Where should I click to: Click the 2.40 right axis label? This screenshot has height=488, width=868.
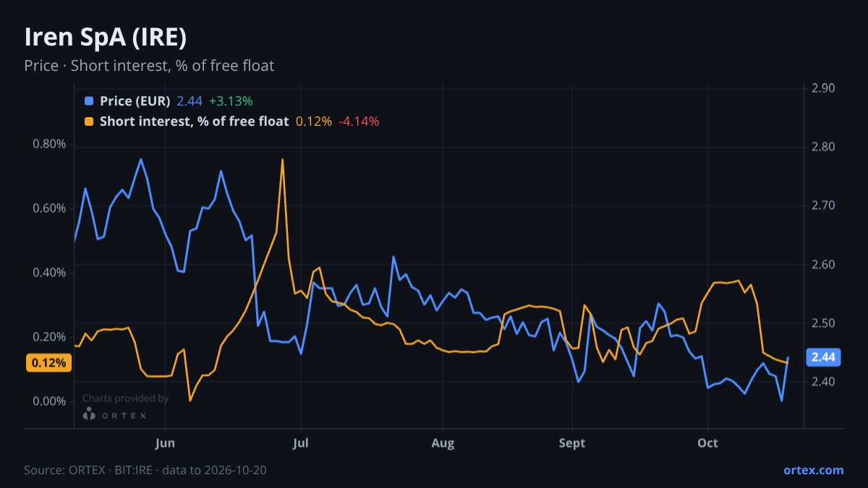[x=823, y=382]
